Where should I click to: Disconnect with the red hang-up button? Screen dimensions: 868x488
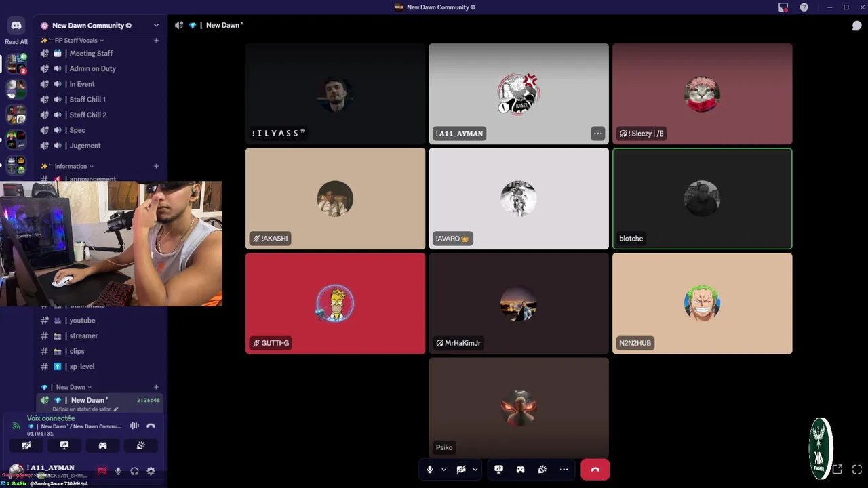[x=595, y=469]
